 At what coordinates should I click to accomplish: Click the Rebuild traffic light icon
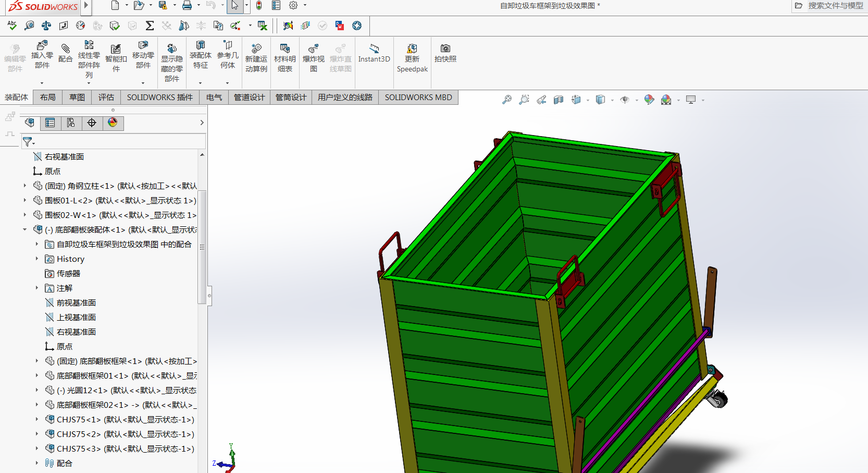[x=259, y=6]
